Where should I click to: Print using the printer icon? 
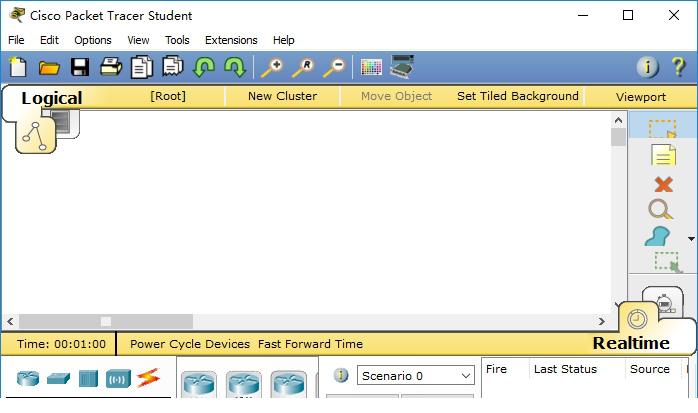click(111, 67)
